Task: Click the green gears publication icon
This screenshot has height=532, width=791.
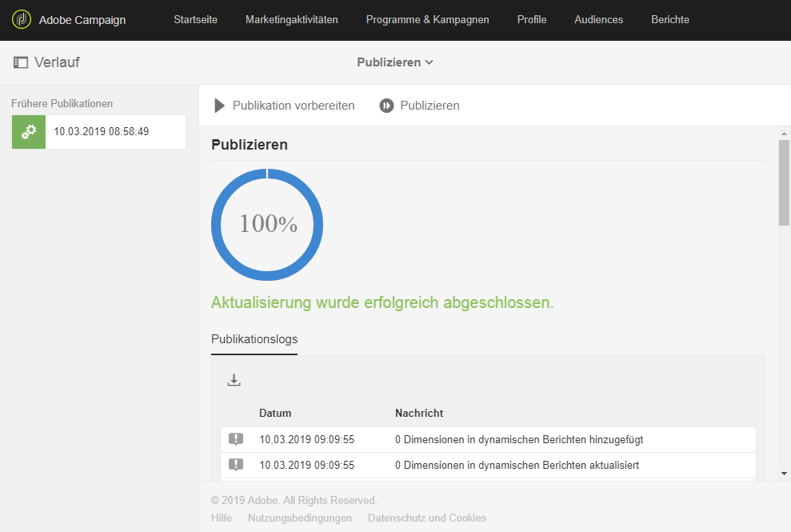Action: [x=29, y=132]
